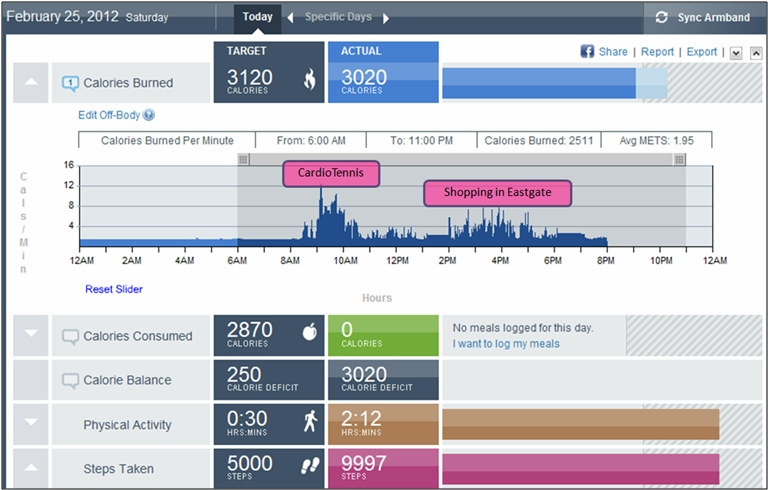This screenshot has width=768, height=490.
Task: Click the Steps Taken actual 9997 tile
Action: [383, 468]
